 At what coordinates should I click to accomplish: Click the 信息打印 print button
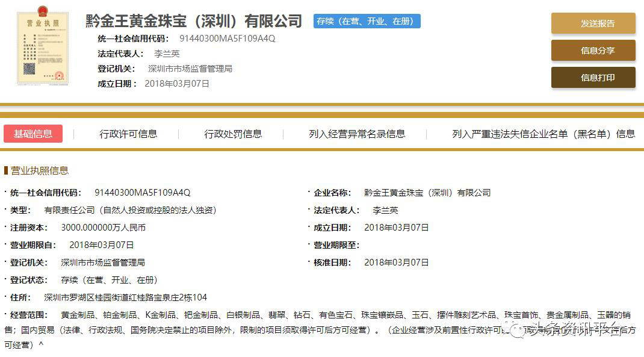(593, 78)
